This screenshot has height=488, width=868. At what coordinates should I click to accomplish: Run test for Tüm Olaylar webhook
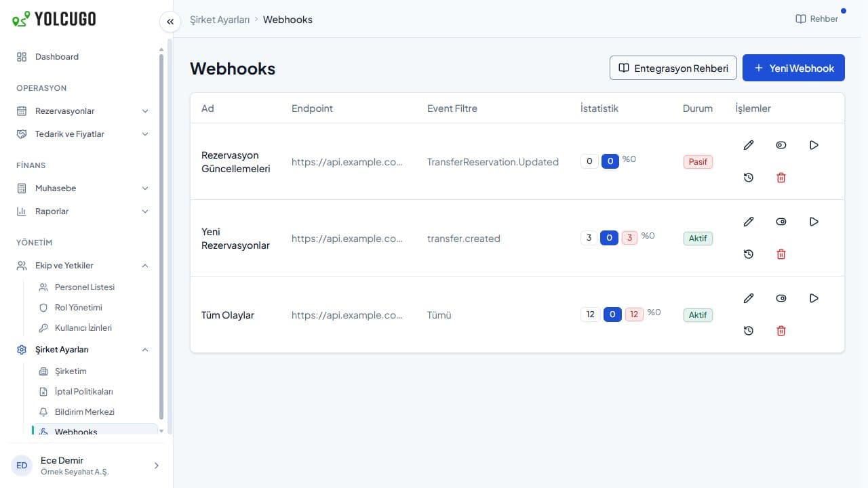coord(814,298)
